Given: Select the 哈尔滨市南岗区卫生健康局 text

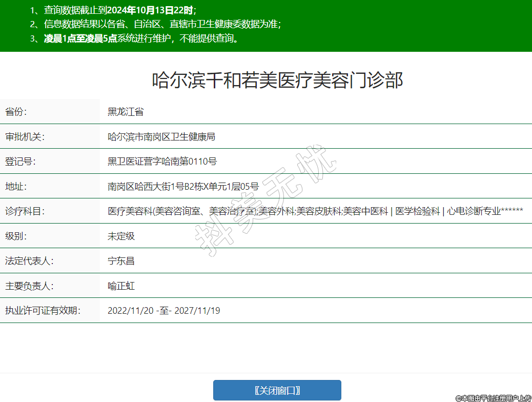Looking at the screenshot, I should pos(161,137).
